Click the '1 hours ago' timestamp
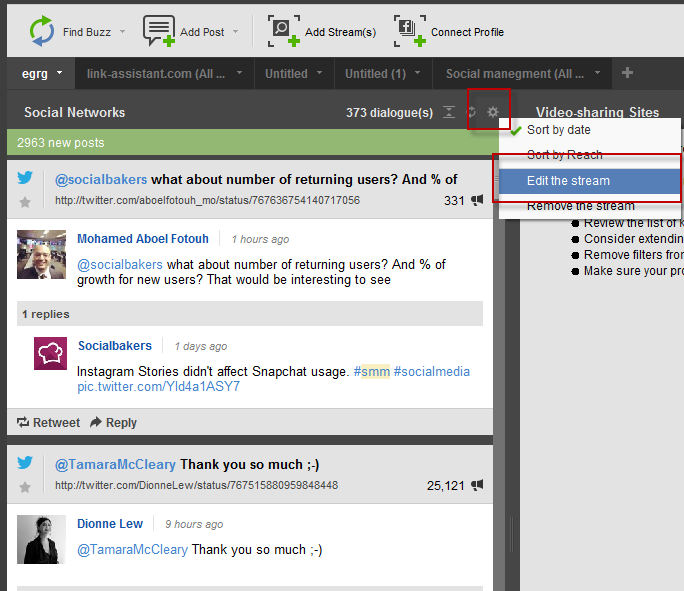The height and width of the screenshot is (591, 684). click(x=260, y=239)
